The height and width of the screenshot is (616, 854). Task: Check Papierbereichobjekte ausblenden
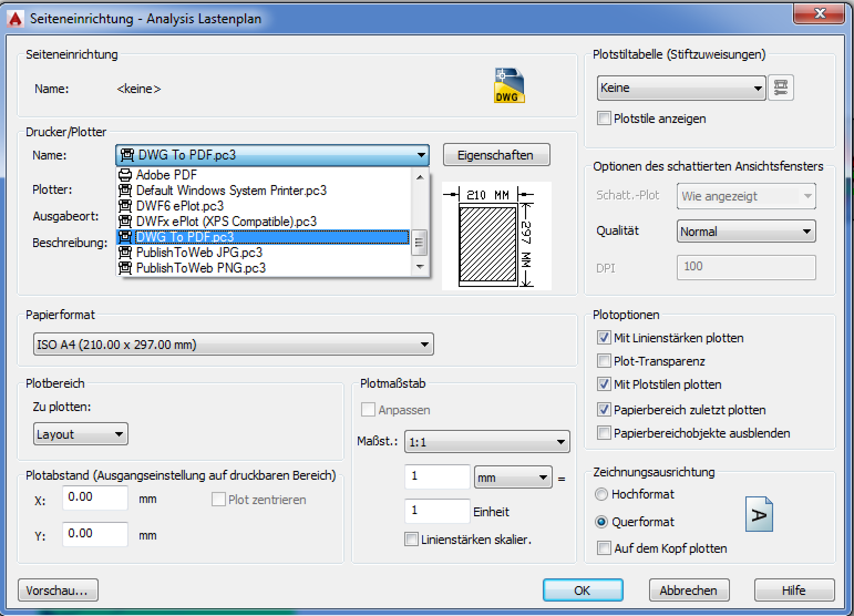coord(604,433)
